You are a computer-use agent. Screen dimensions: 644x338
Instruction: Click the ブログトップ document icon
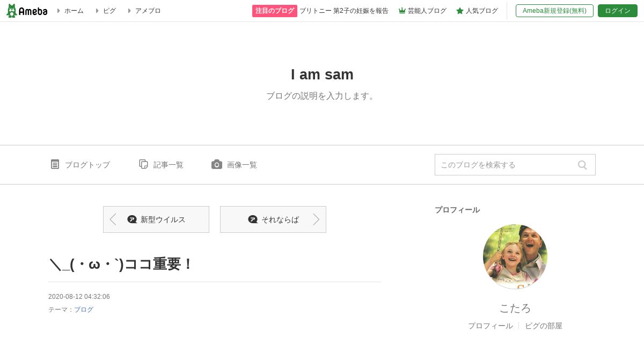tap(55, 164)
